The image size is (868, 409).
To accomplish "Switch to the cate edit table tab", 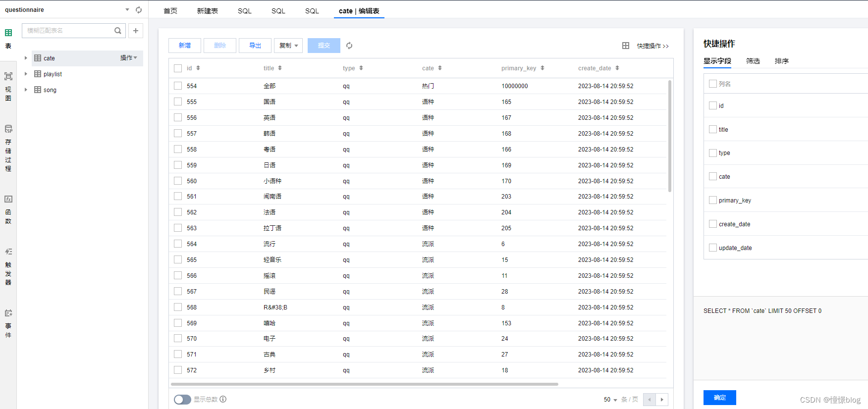I will [359, 11].
